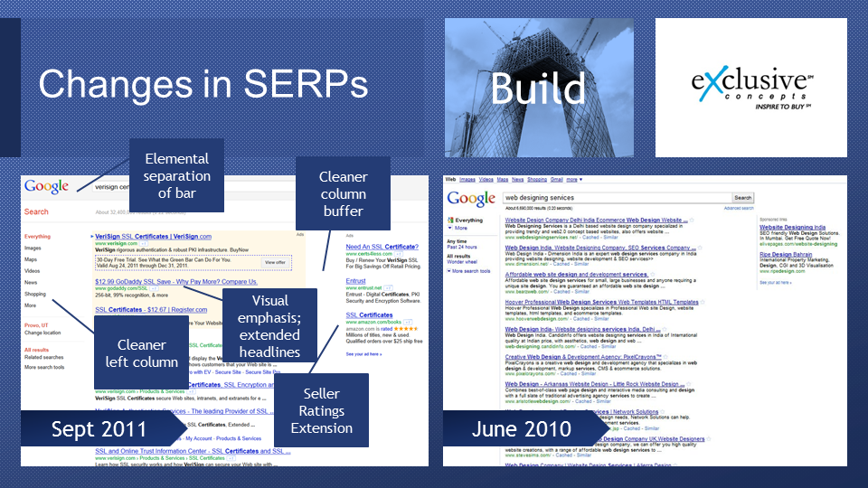The height and width of the screenshot is (488, 868).
Task: Open the Ripe Design Bahrain sponsored link
Action: [x=786, y=255]
